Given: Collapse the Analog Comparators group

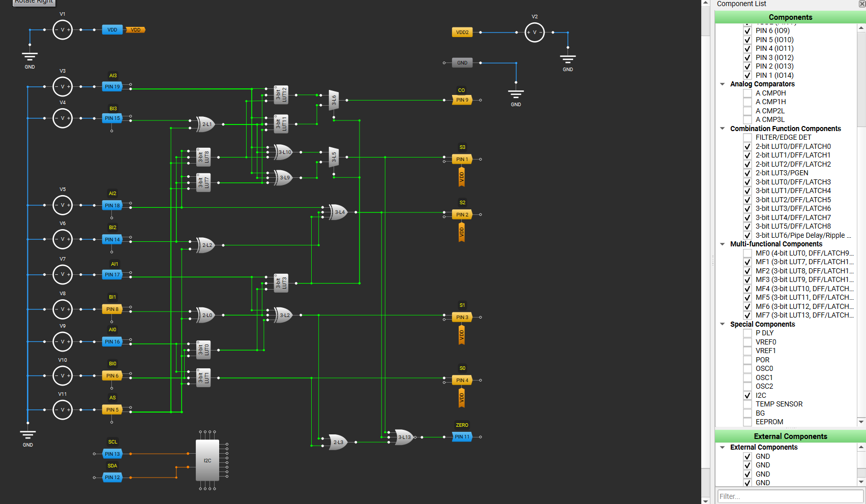Looking at the screenshot, I should [x=723, y=84].
